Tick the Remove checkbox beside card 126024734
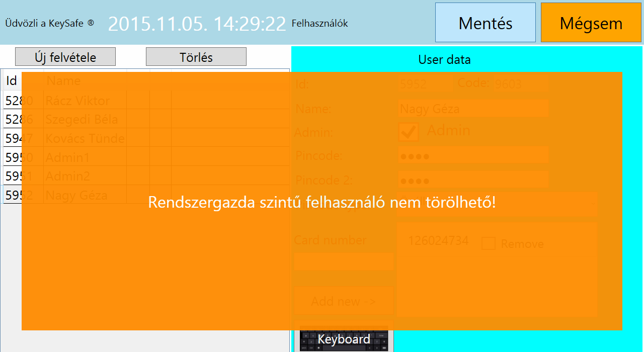The image size is (644, 352). [x=488, y=243]
